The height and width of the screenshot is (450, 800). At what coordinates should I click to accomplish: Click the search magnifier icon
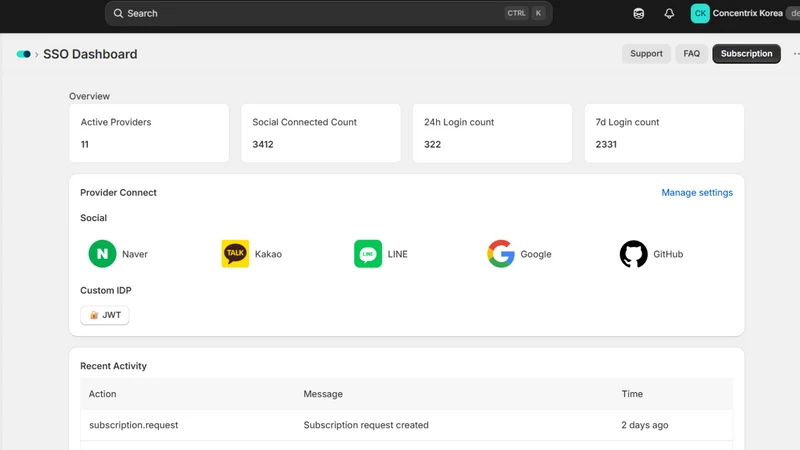pos(118,13)
